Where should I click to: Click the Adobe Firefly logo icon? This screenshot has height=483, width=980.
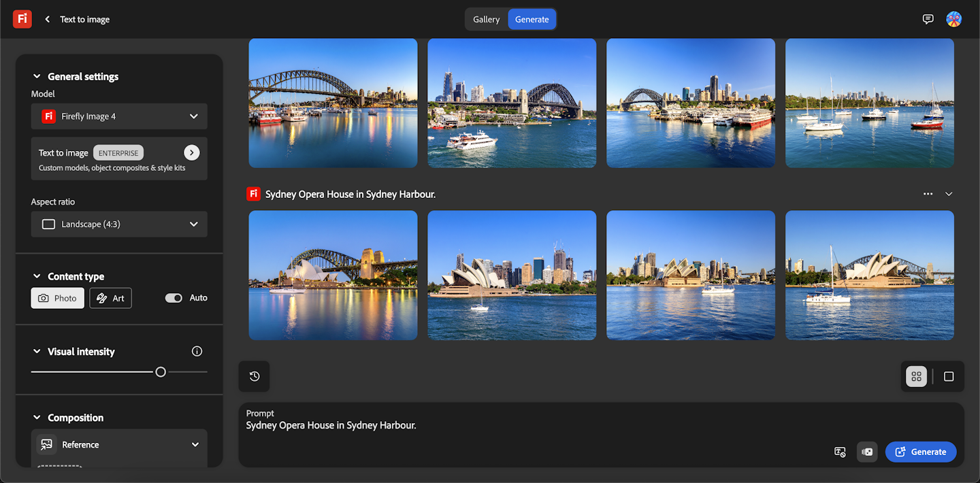click(22, 19)
